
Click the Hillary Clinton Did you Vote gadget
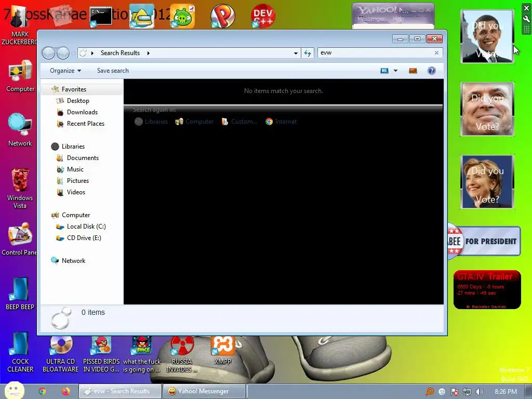tap(487, 182)
